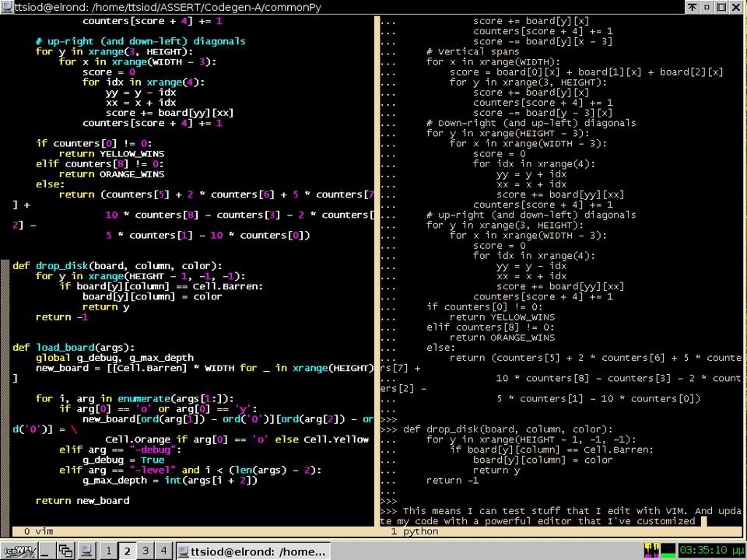Minimize the terminal window
747x560 pixels.
click(707, 7)
